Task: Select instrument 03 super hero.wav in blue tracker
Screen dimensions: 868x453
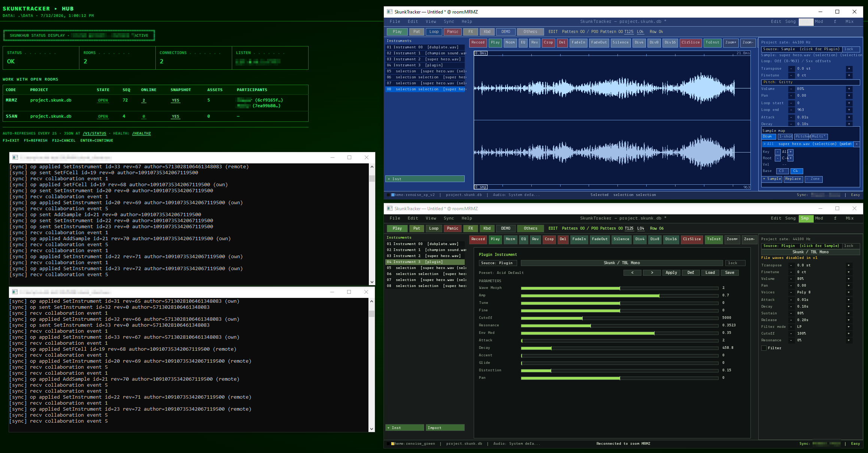Action: pyautogui.click(x=425, y=59)
